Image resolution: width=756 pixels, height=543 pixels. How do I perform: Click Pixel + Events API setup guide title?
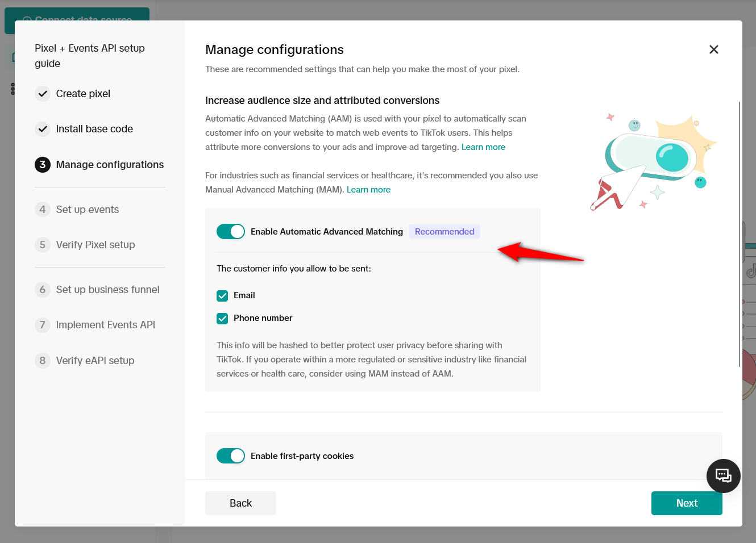tap(90, 56)
